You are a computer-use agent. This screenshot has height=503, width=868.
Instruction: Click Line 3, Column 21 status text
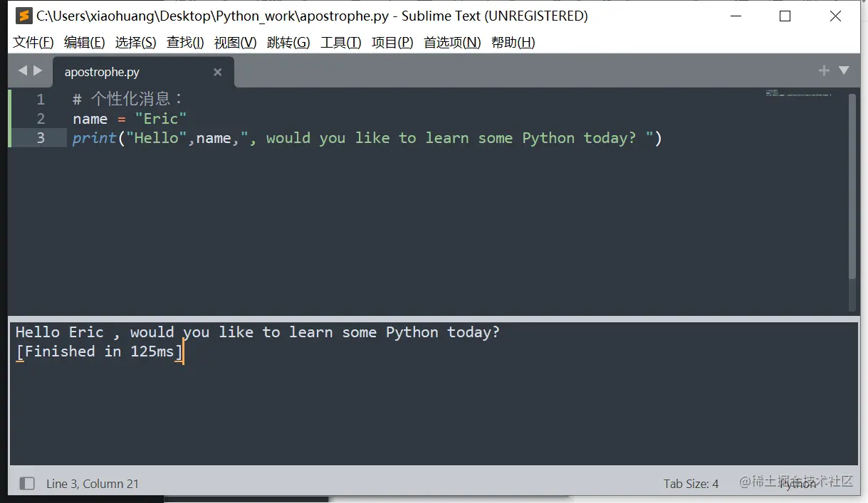pos(93,484)
